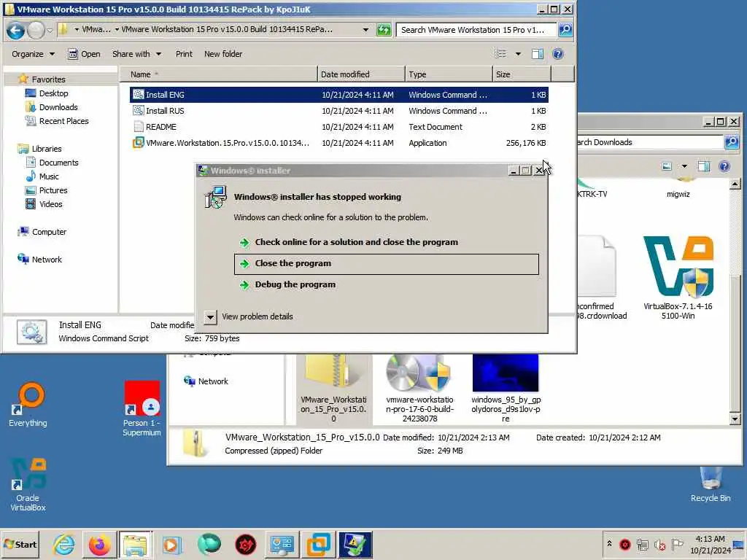Open the Start menu
This screenshot has height=560, width=747.
(x=20, y=544)
